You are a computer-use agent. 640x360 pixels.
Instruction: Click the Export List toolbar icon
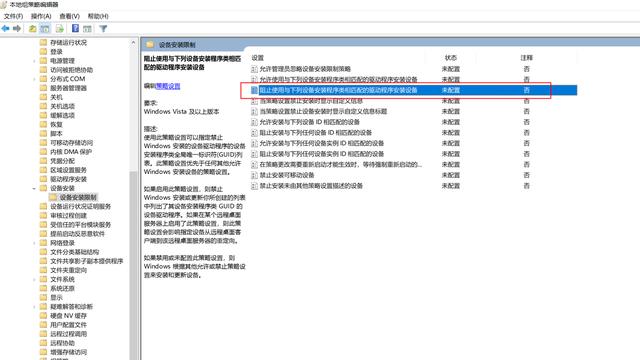(x=60, y=29)
